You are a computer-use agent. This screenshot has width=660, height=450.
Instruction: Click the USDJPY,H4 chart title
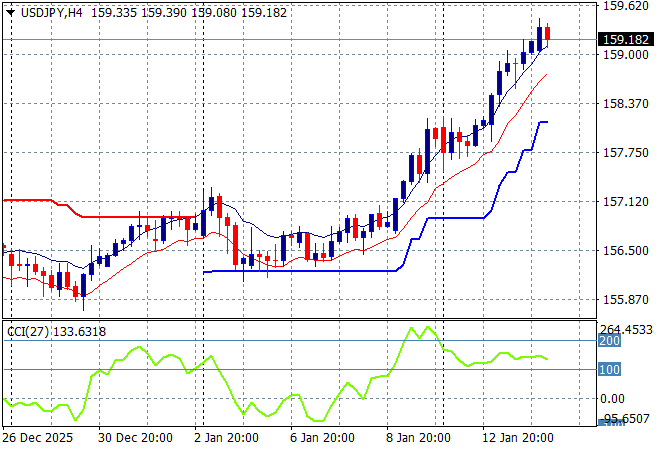(52, 10)
